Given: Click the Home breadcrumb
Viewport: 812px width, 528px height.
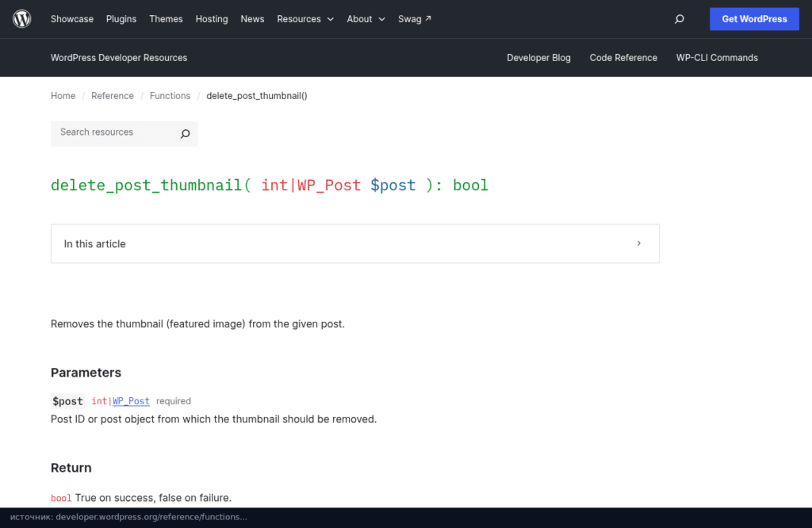Looking at the screenshot, I should coord(63,96).
